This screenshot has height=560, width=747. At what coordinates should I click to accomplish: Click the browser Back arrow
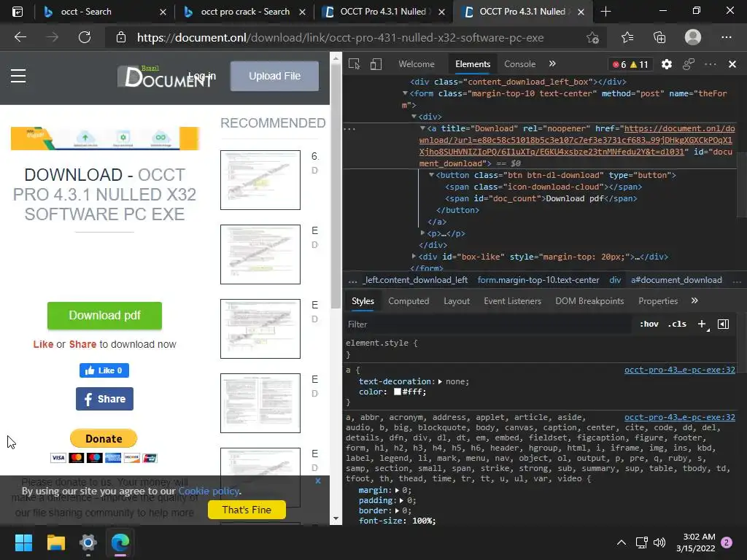pyautogui.click(x=20, y=37)
